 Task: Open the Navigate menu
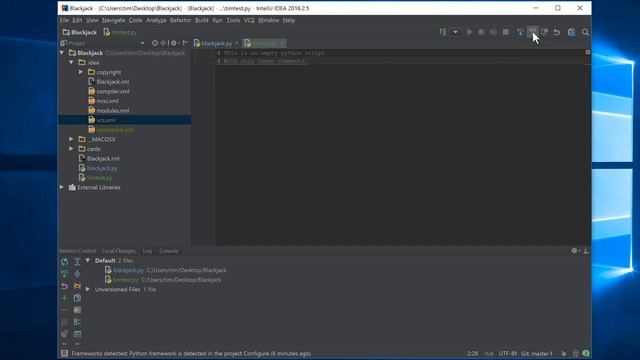[x=113, y=20]
